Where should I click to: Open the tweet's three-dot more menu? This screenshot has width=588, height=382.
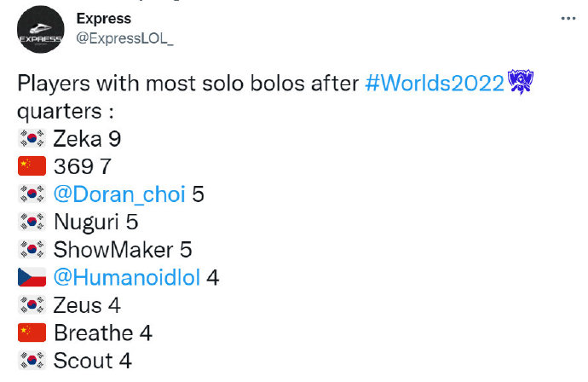click(568, 19)
